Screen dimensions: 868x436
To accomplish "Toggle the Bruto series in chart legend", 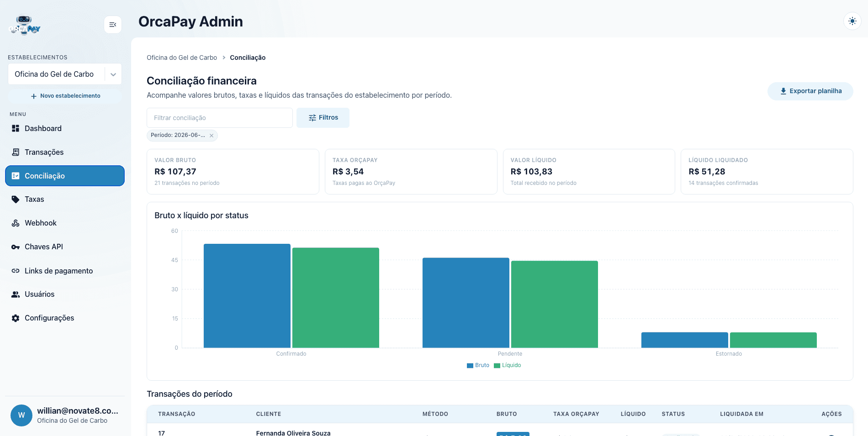I will (478, 365).
